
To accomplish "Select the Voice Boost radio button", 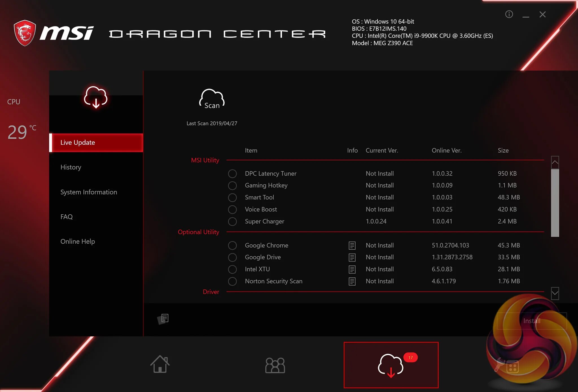I will 232,210.
